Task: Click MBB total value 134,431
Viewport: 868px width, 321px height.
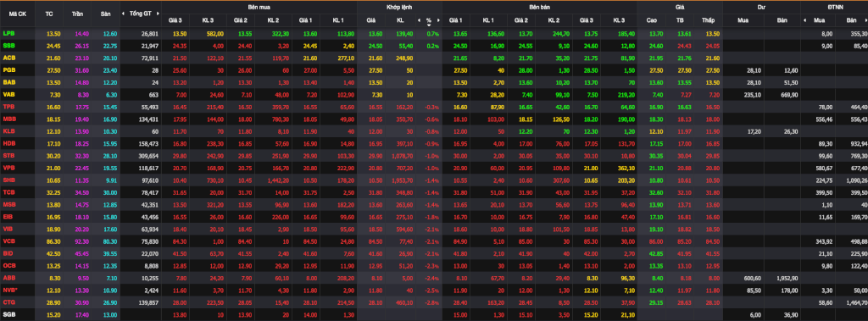Action: click(x=148, y=119)
